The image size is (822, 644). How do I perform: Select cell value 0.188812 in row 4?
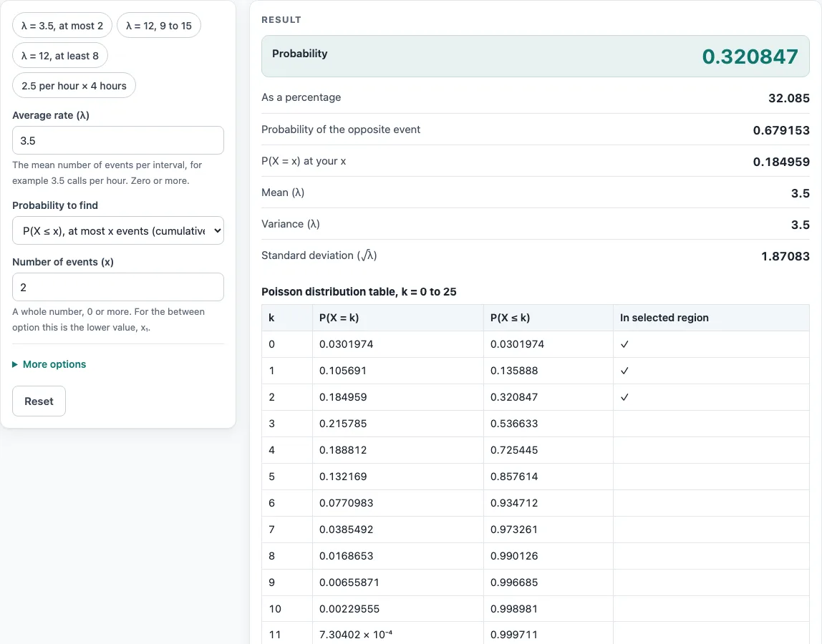pyautogui.click(x=343, y=450)
